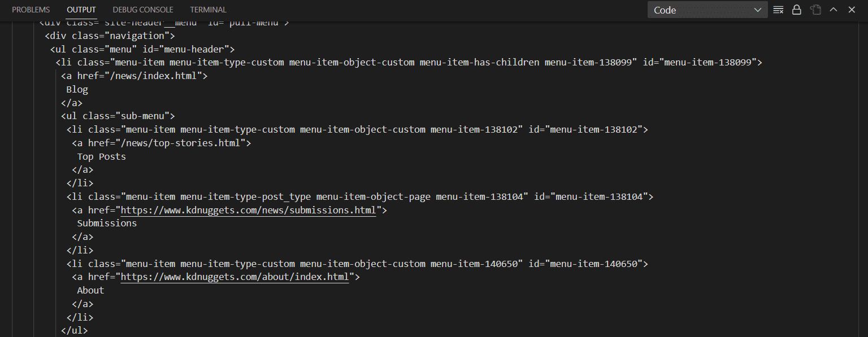Image resolution: width=868 pixels, height=337 pixels.
Task: Place cursor on the "About" text line
Action: [91, 290]
